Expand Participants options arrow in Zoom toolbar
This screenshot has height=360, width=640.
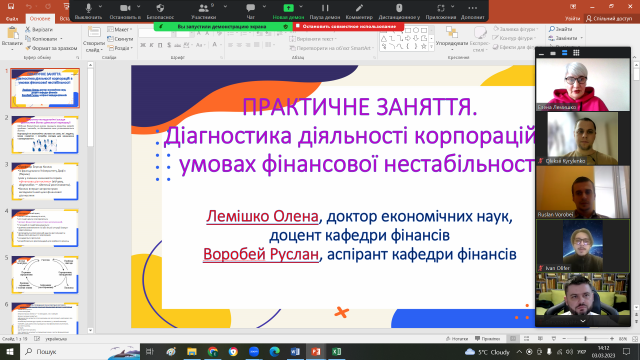tap(225, 7)
